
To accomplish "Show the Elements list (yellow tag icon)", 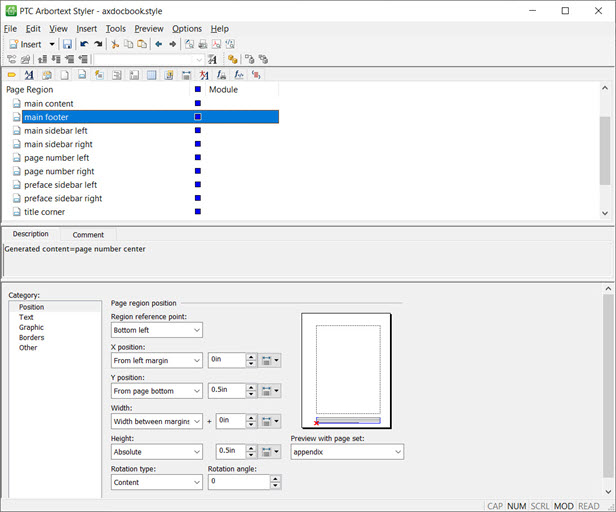I will coord(11,75).
